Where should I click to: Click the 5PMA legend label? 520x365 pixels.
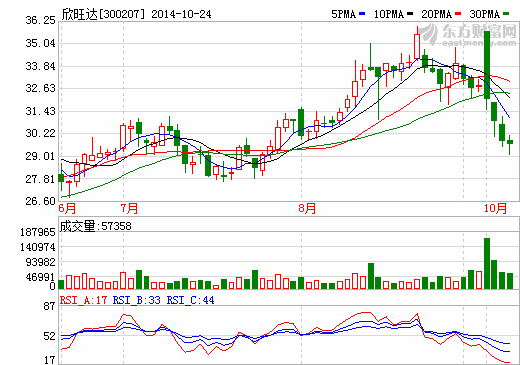click(x=343, y=14)
